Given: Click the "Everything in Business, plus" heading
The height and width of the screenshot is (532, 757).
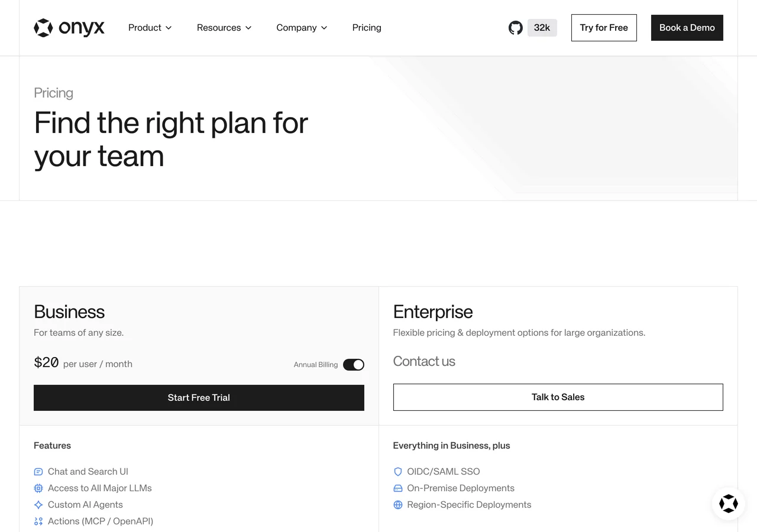Looking at the screenshot, I should [451, 446].
